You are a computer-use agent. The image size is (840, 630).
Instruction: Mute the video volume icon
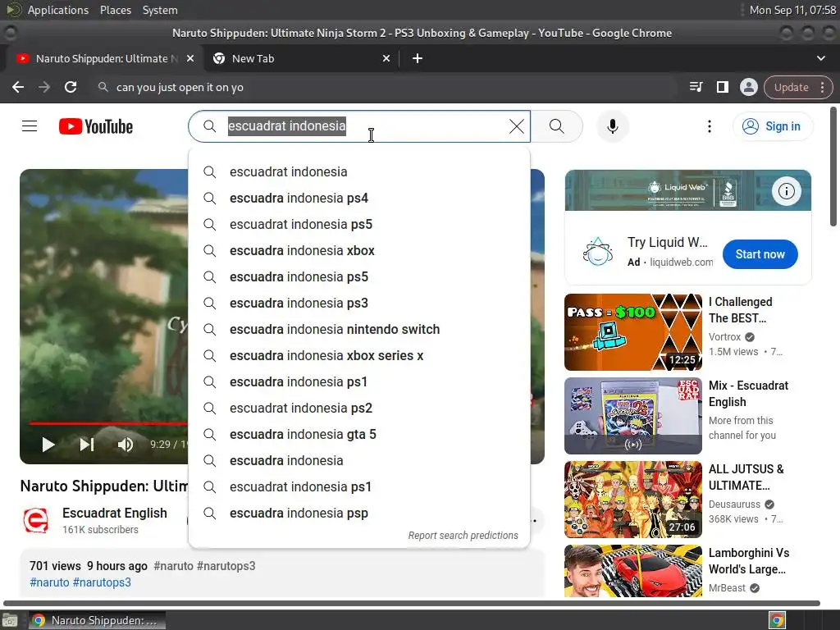(x=126, y=445)
